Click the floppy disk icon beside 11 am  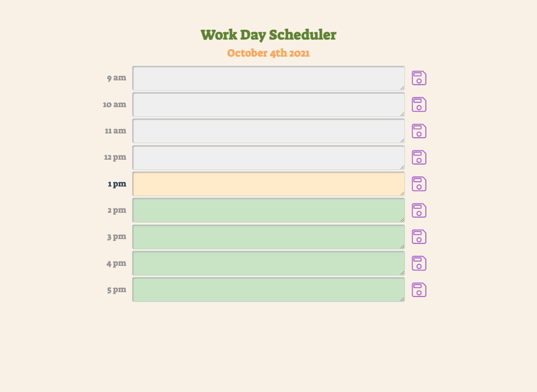click(x=419, y=131)
